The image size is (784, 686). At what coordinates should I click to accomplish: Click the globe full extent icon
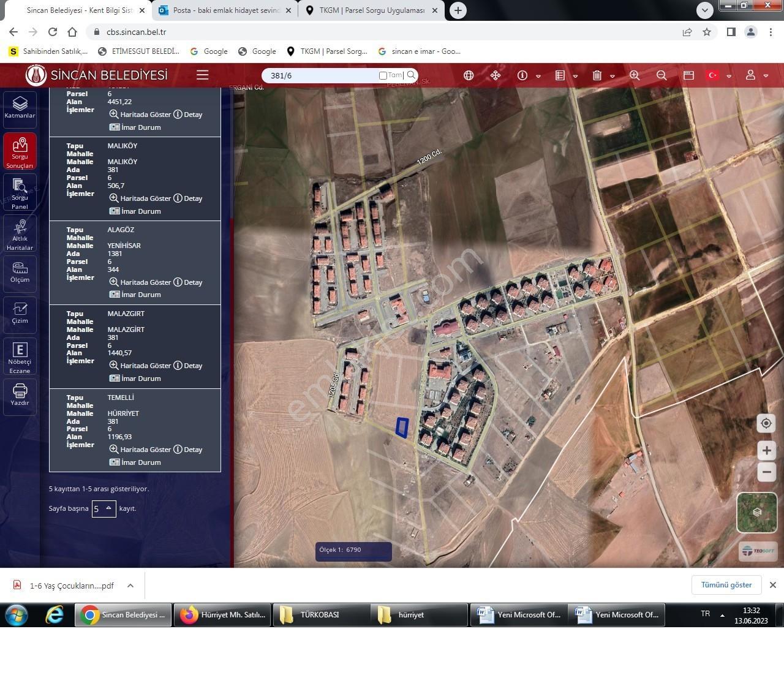click(469, 75)
